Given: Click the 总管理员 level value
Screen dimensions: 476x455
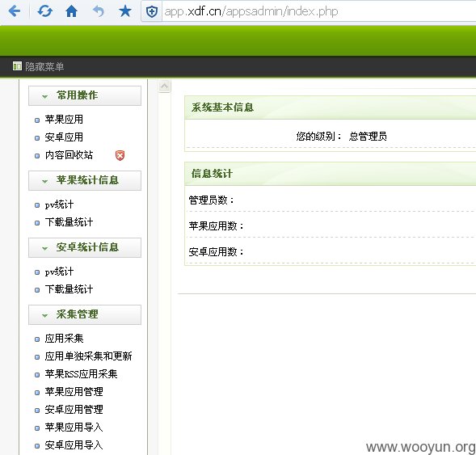Looking at the screenshot, I should point(368,137).
